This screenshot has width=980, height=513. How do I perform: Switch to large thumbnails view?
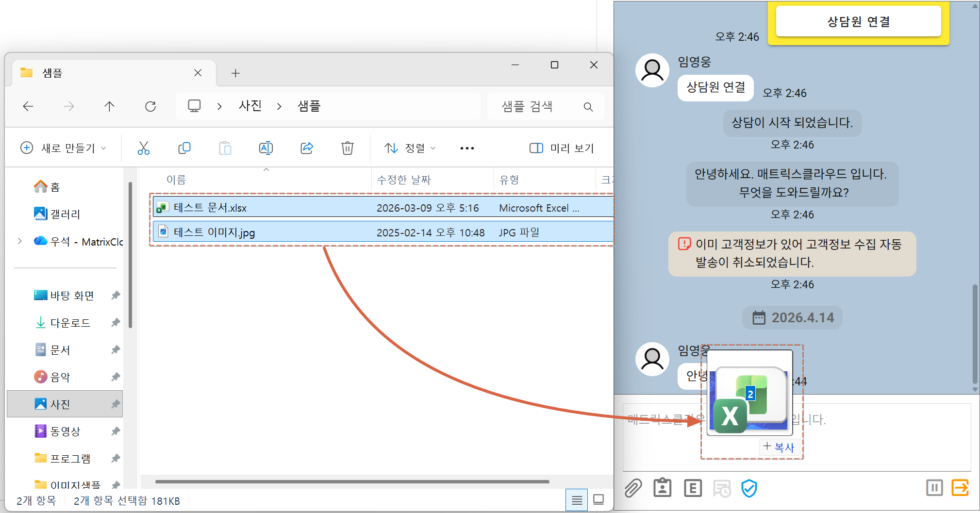(598, 500)
